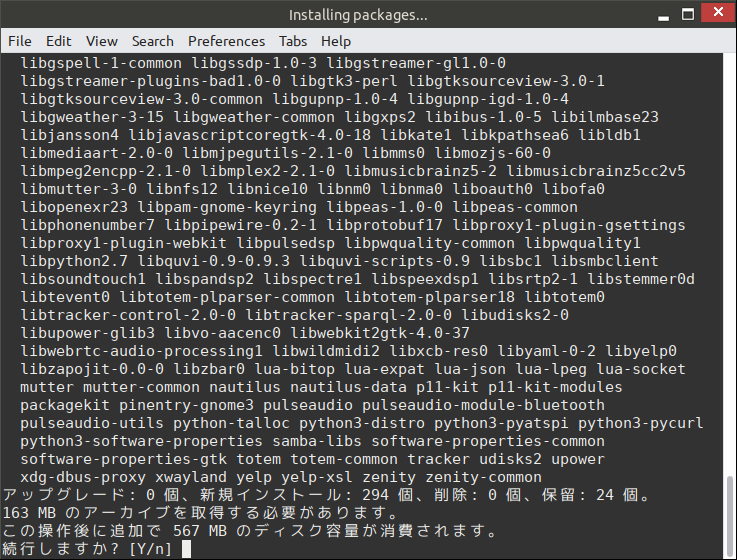Click the 'p11-kit-modules' package name
Image resolution: width=737 pixels, height=560 pixels.
pos(555,387)
